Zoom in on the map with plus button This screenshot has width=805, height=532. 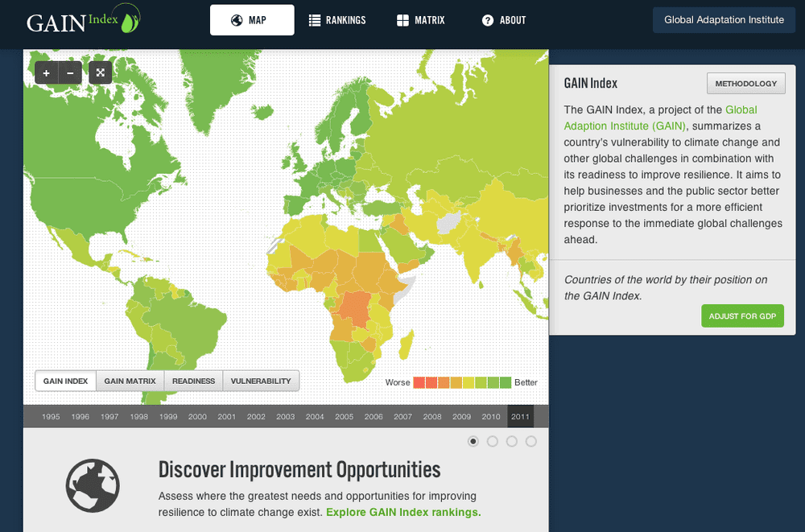[46, 73]
